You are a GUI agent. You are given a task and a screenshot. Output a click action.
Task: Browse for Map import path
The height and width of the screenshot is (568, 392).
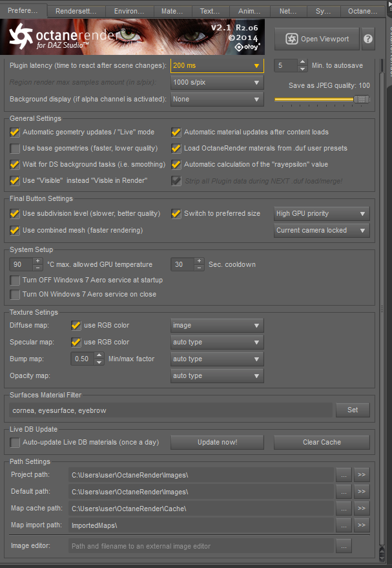[x=344, y=525]
